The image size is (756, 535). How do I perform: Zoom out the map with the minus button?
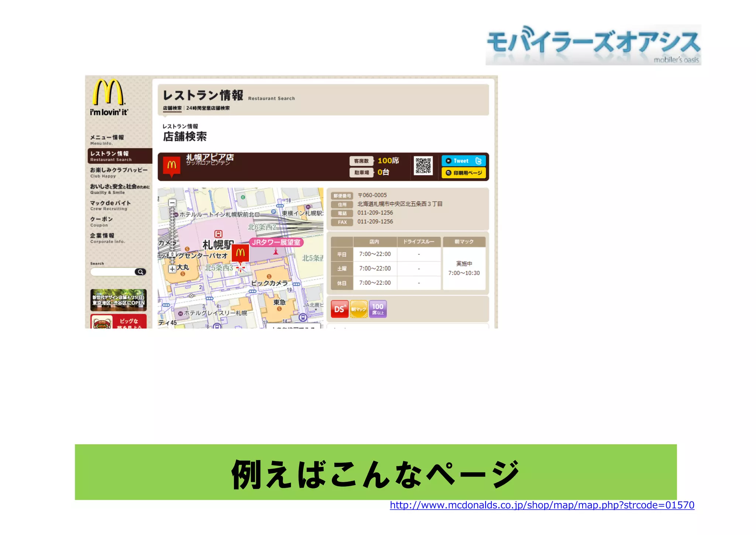172,203
